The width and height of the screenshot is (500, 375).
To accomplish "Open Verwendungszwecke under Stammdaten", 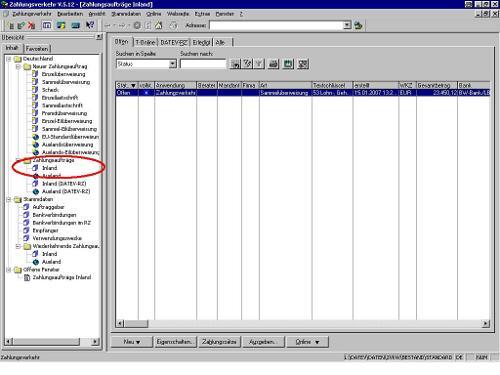I will click(x=57, y=238).
